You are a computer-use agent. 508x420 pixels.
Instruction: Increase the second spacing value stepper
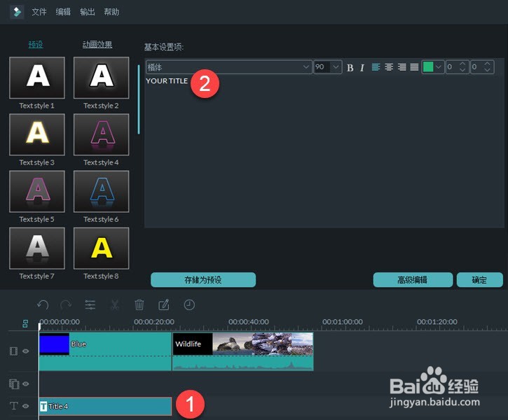coord(487,64)
